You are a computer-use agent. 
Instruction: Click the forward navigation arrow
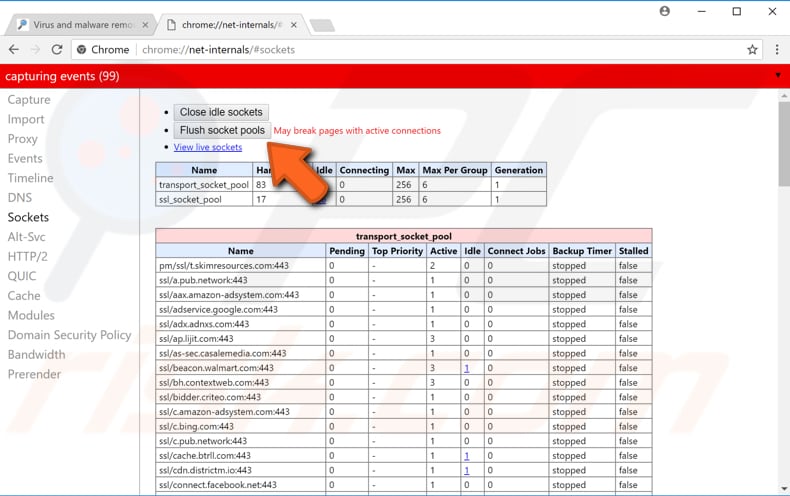pos(36,49)
